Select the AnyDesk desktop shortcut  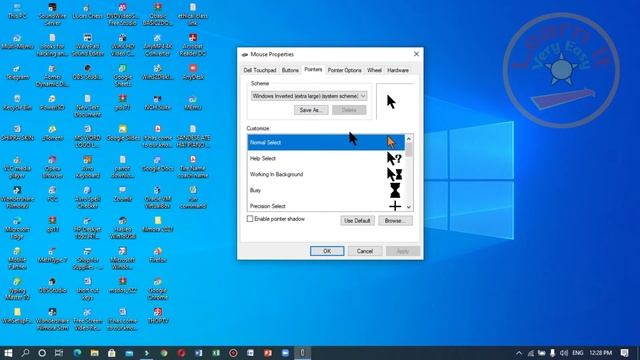pos(193,72)
